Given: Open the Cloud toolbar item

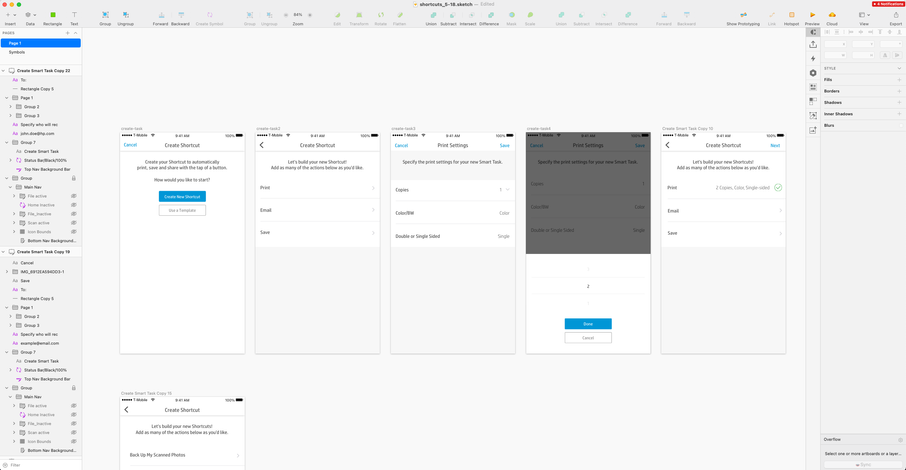Looking at the screenshot, I should coord(831,16).
